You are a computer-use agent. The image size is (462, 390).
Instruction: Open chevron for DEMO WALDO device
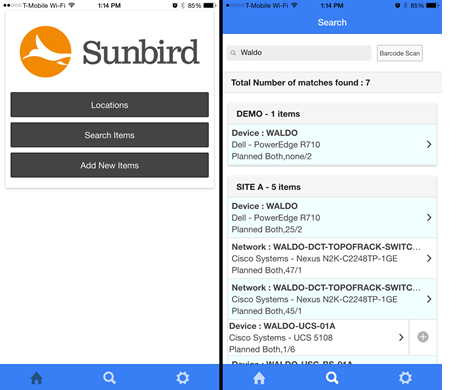(429, 144)
